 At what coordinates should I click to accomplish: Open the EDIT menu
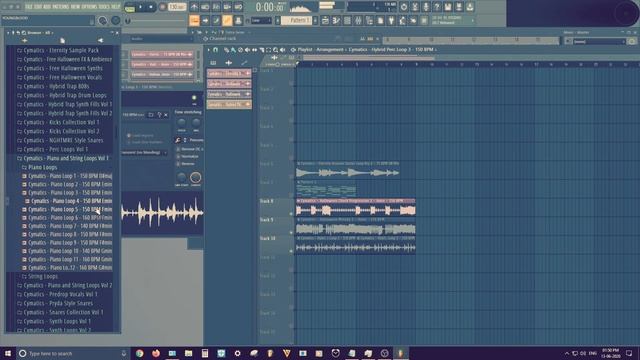coord(37,7)
